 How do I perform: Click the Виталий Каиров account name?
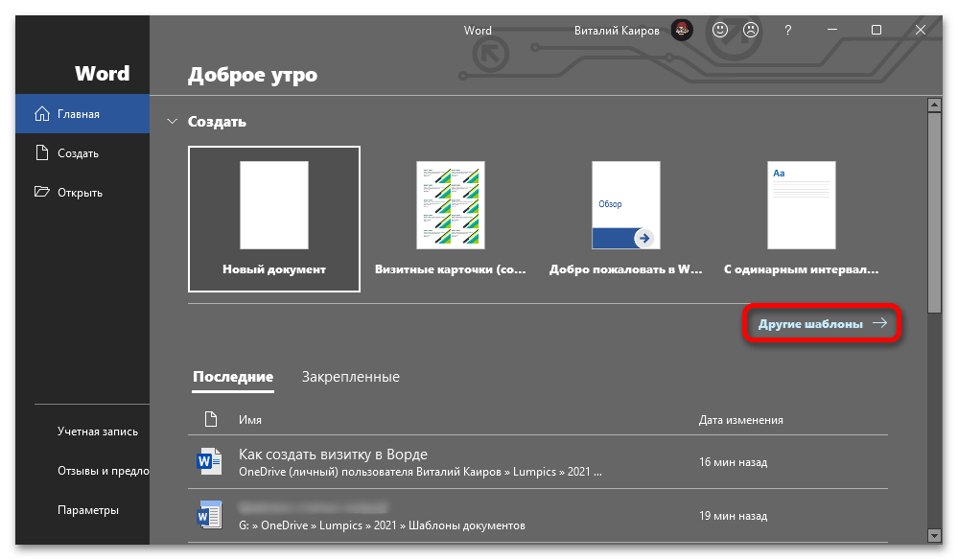(x=617, y=31)
